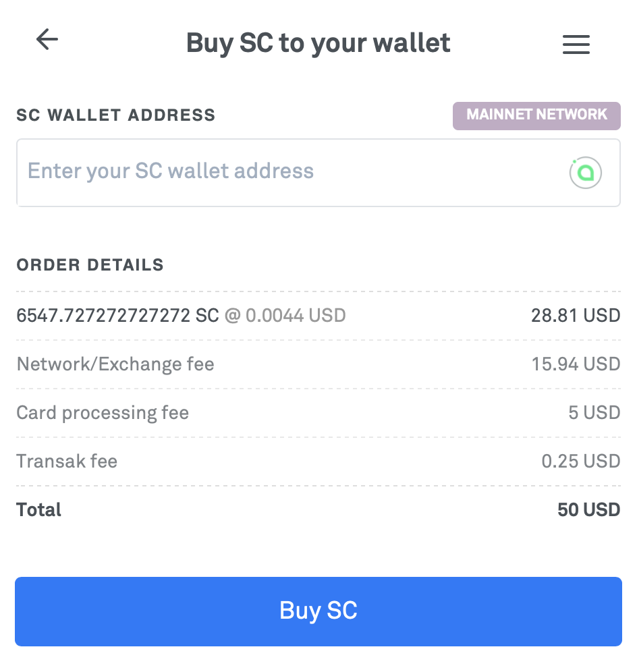
Task: Click the 28.81 USD subtotal value
Action: pyautogui.click(x=576, y=316)
